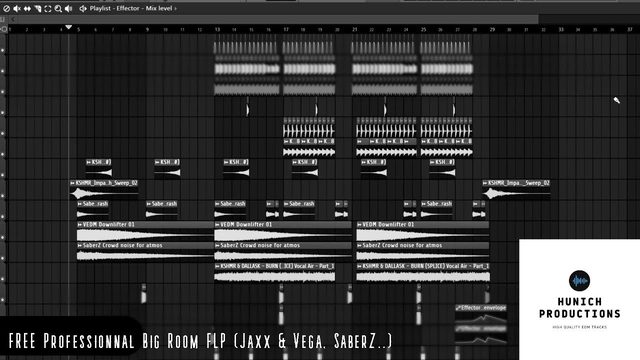
Task: Open clip menu of VEDM Downlifter 01 at bar 5
Action: [80, 224]
